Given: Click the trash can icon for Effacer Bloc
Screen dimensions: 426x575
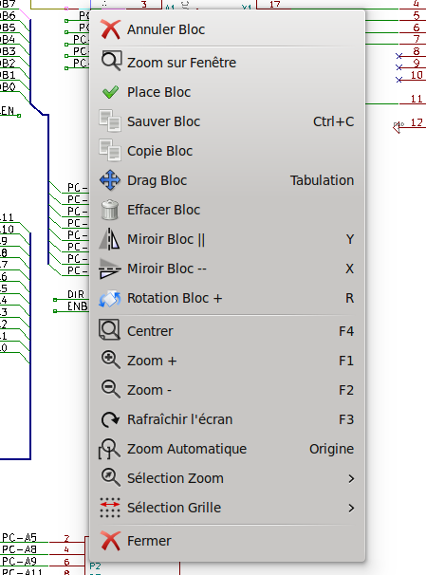Looking at the screenshot, I should [110, 210].
